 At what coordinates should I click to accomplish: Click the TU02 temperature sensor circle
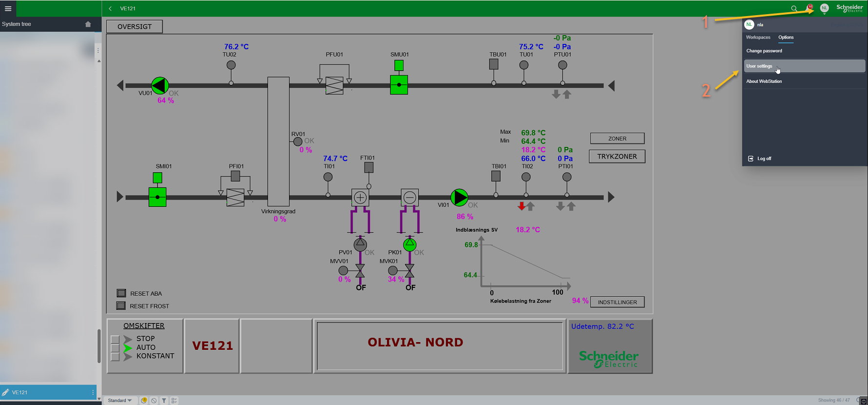[231, 65]
